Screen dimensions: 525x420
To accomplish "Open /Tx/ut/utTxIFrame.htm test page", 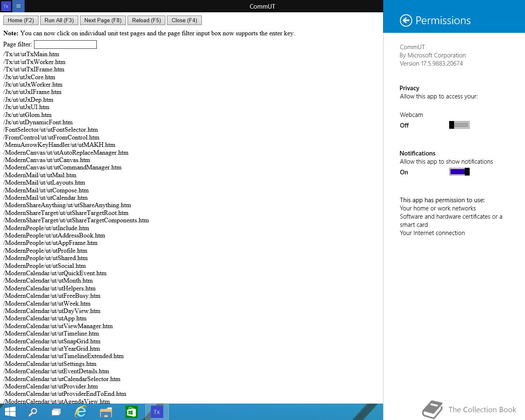I will tap(34, 69).
